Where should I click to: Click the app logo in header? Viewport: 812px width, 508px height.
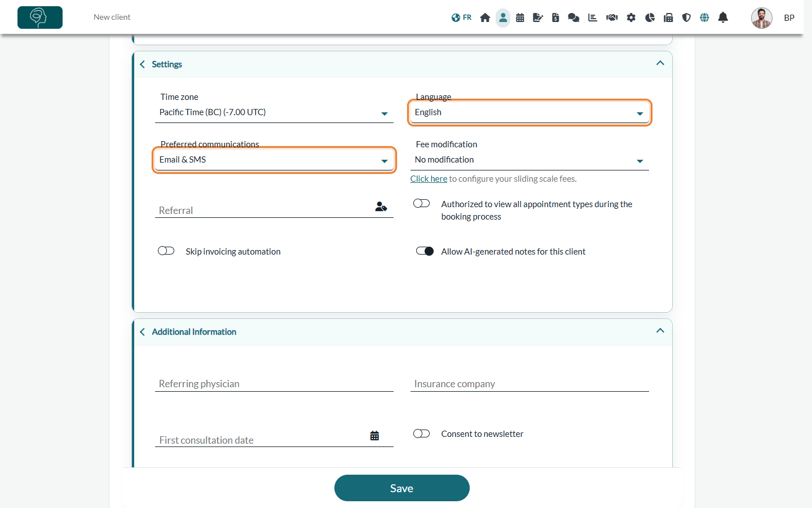tap(40, 17)
